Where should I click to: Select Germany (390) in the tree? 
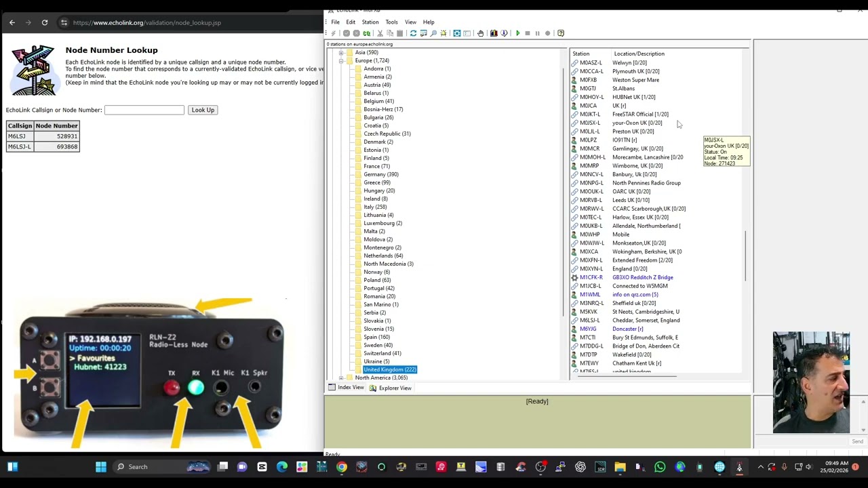[381, 174]
